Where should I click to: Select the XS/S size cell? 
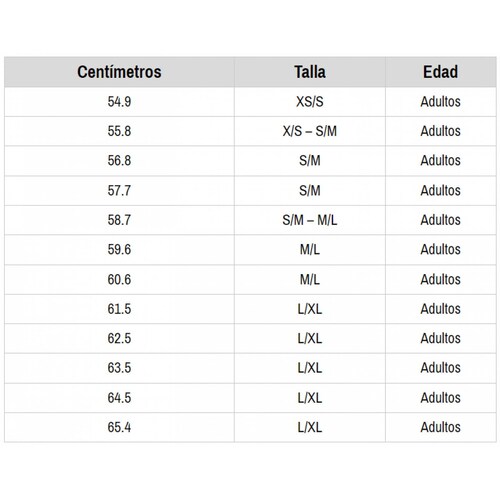pos(310,102)
